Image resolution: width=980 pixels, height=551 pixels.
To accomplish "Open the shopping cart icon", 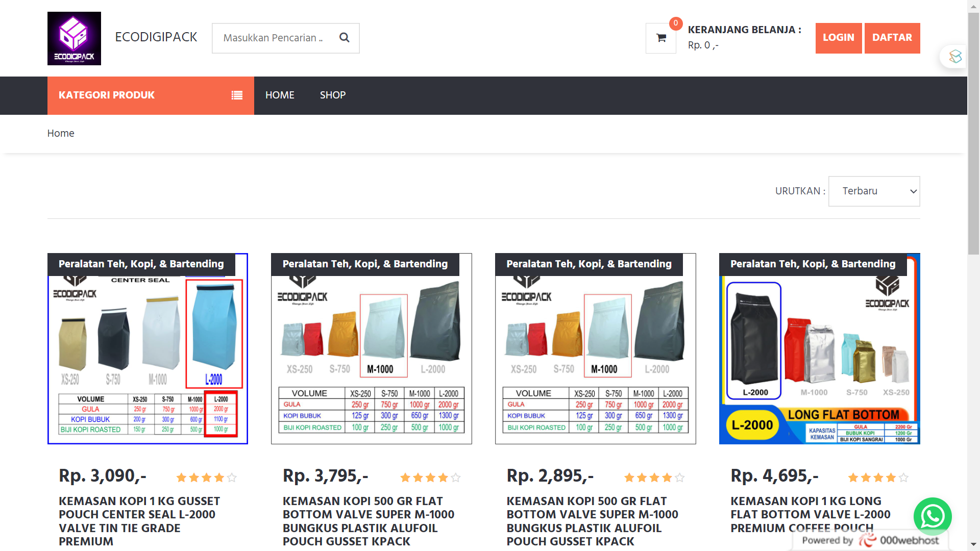I will 660,38.
